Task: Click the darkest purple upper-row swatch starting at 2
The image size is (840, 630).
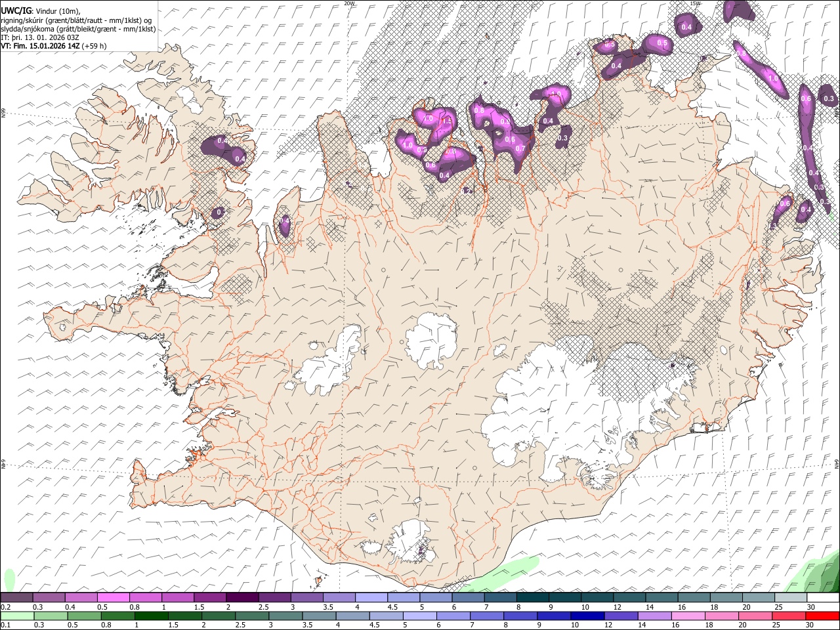Action: (242, 598)
